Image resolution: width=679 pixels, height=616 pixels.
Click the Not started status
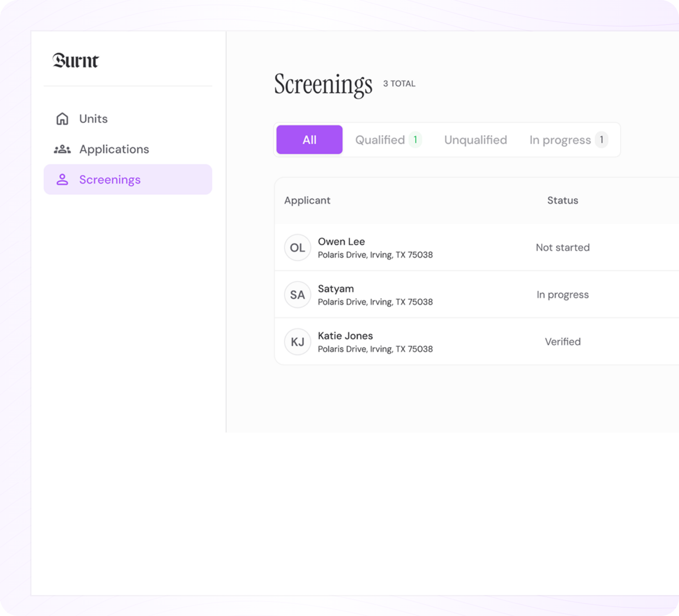[563, 248]
